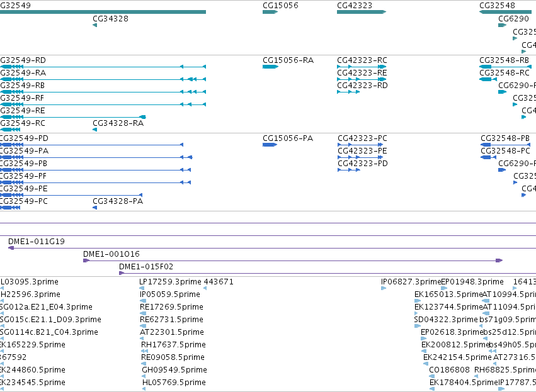Image resolution: width=536 pixels, height=392 pixels.
Task: Select EST RE09058.5prime
Action: click(x=173, y=357)
